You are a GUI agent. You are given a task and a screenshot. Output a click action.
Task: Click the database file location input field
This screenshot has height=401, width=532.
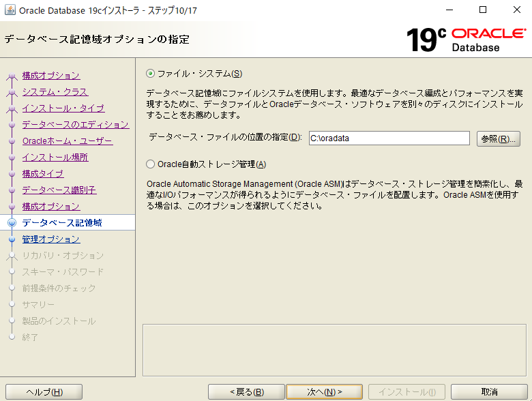[x=389, y=138]
